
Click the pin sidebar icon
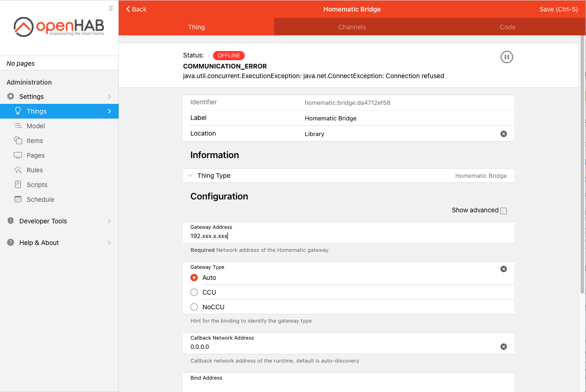(x=111, y=9)
